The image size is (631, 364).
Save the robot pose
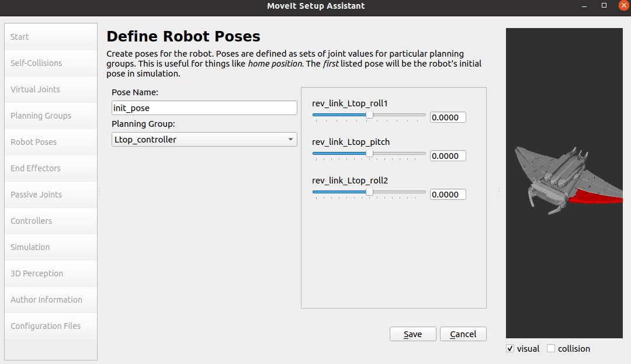coord(413,334)
